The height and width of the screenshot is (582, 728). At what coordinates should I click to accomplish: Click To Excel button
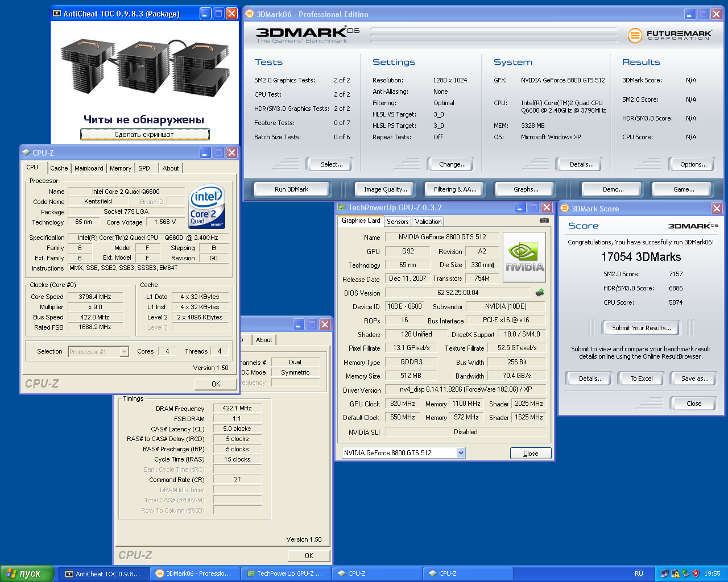(641, 379)
